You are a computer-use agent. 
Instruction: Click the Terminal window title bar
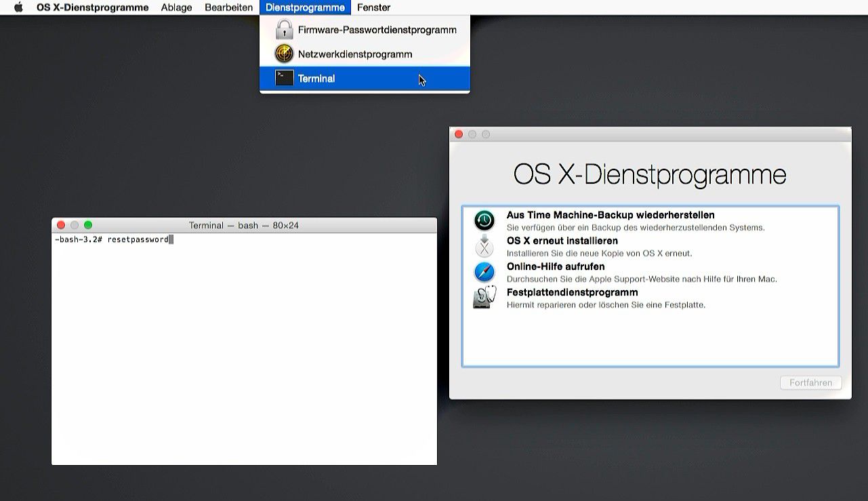click(244, 225)
